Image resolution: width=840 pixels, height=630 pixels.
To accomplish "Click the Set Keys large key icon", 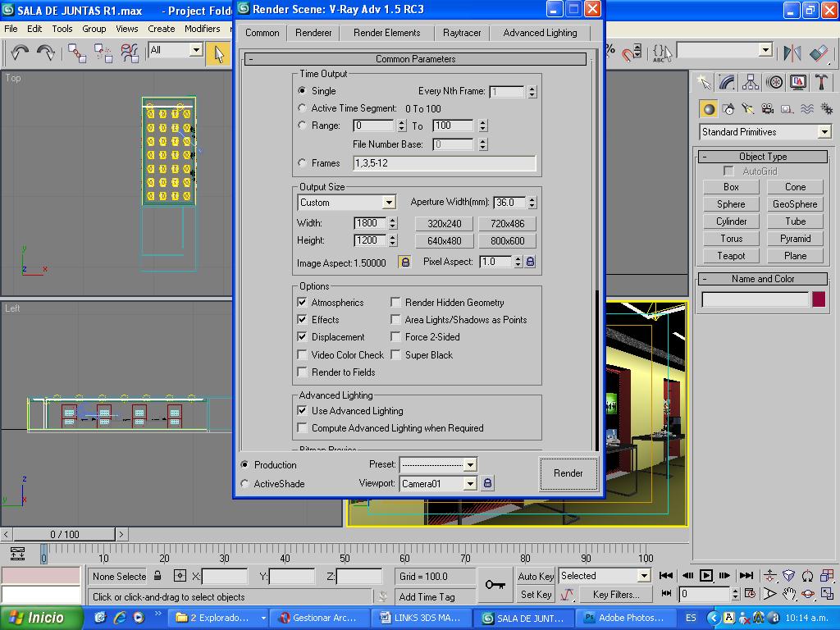I will click(495, 584).
